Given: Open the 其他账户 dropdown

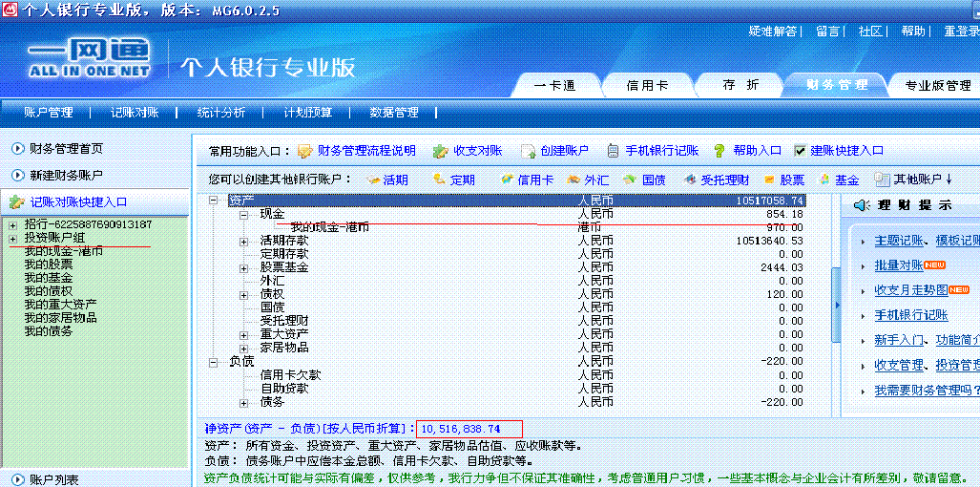Looking at the screenshot, I should click(x=914, y=180).
